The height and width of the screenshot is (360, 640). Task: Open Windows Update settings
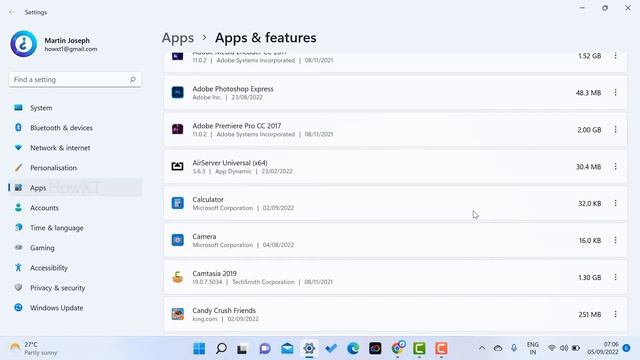(75, 308)
